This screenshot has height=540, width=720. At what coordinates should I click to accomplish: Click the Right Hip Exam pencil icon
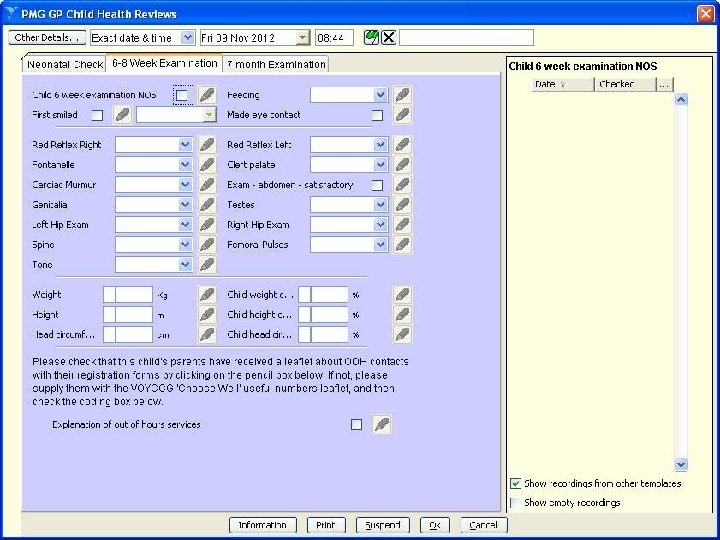(402, 225)
